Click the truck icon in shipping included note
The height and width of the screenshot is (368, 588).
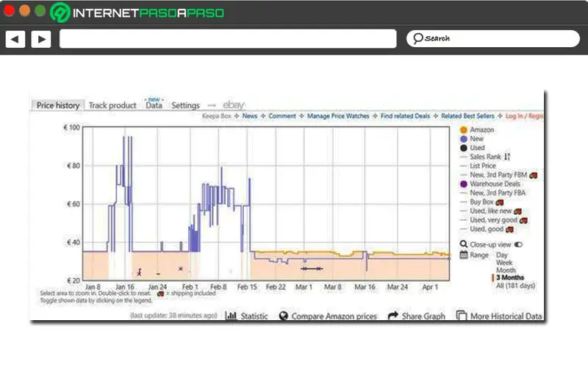click(160, 294)
